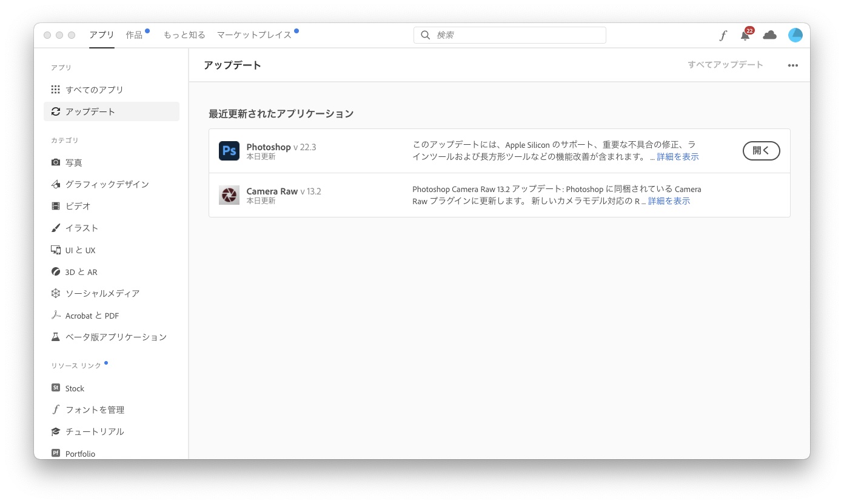844x504 pixels.
Task: Click the Photoshop Ps app icon
Action: 229,151
